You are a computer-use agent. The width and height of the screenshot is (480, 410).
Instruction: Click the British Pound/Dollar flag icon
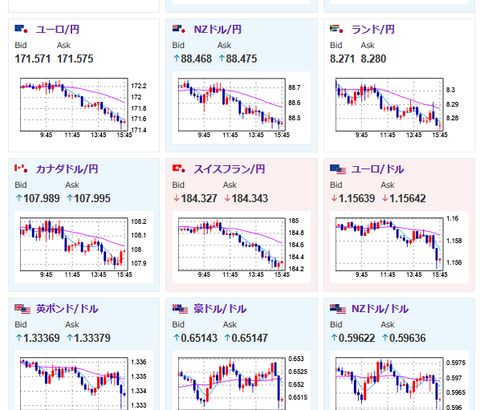22,309
